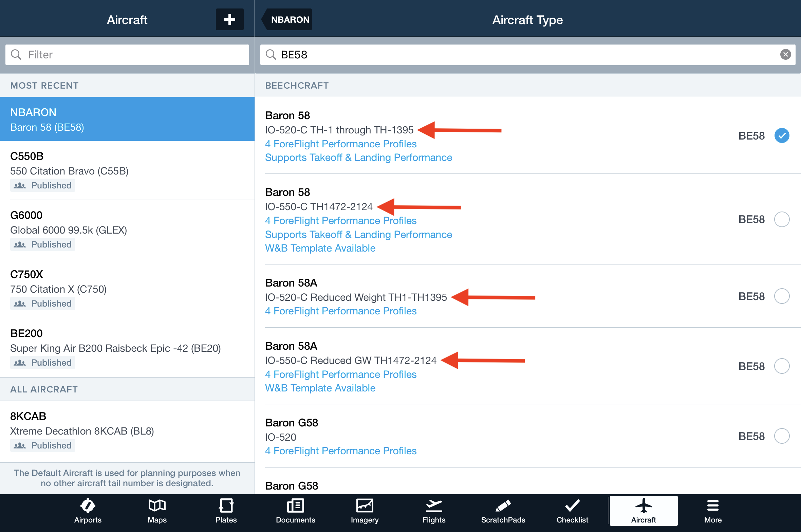Click the magnifier icon in BE58 search
Viewport: 801px width, 532px height.
coord(271,54)
